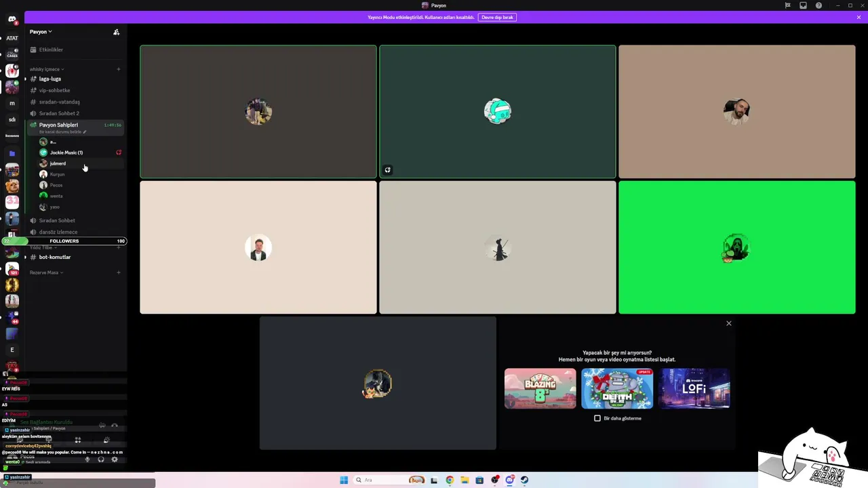Expand the Rezerve Masa category

46,272
